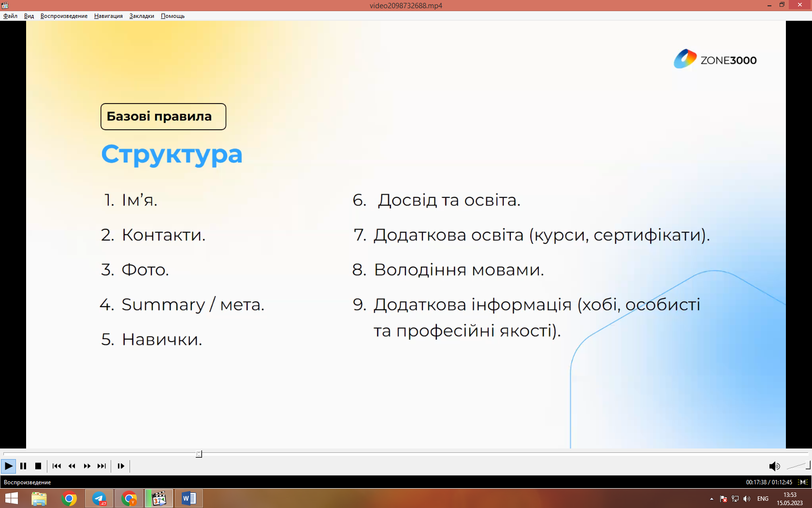Skip to next track

click(x=101, y=466)
